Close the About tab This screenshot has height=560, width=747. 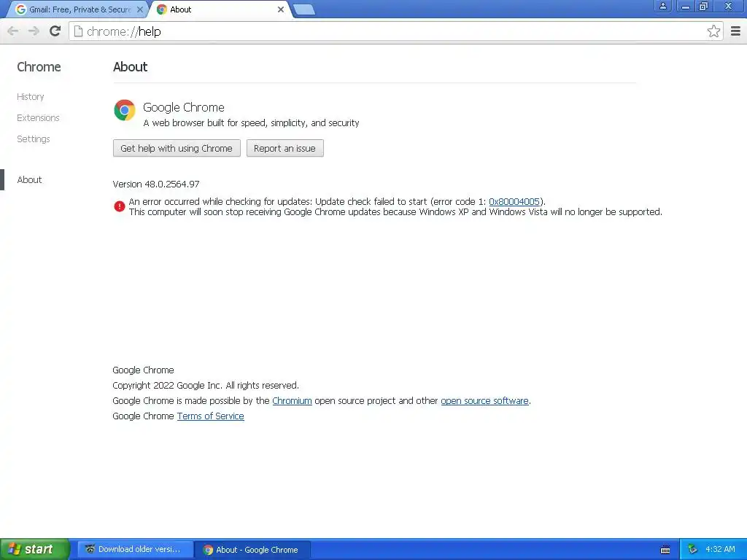click(281, 9)
